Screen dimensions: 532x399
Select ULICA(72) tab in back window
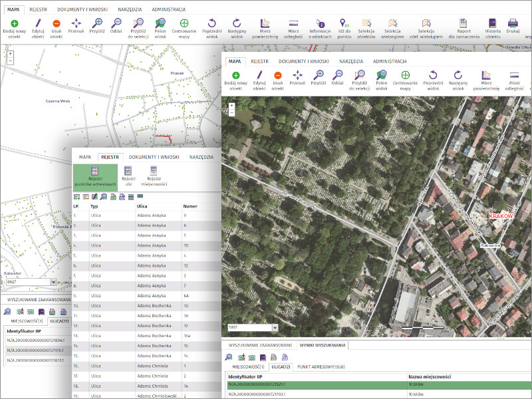coord(59,321)
